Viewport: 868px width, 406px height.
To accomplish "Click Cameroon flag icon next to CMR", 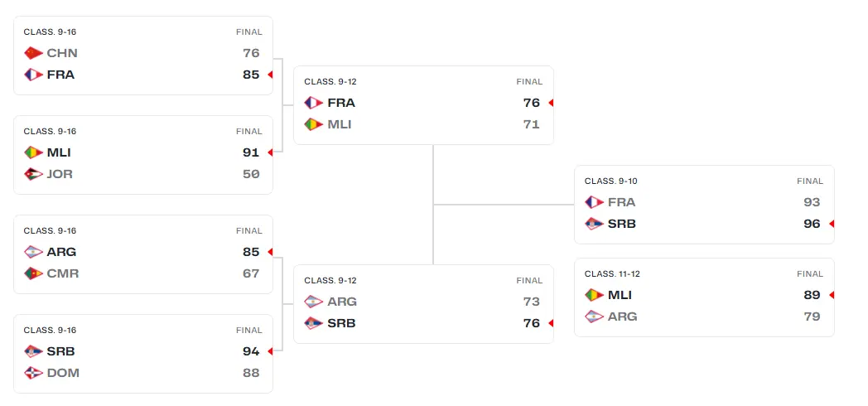I will point(33,273).
